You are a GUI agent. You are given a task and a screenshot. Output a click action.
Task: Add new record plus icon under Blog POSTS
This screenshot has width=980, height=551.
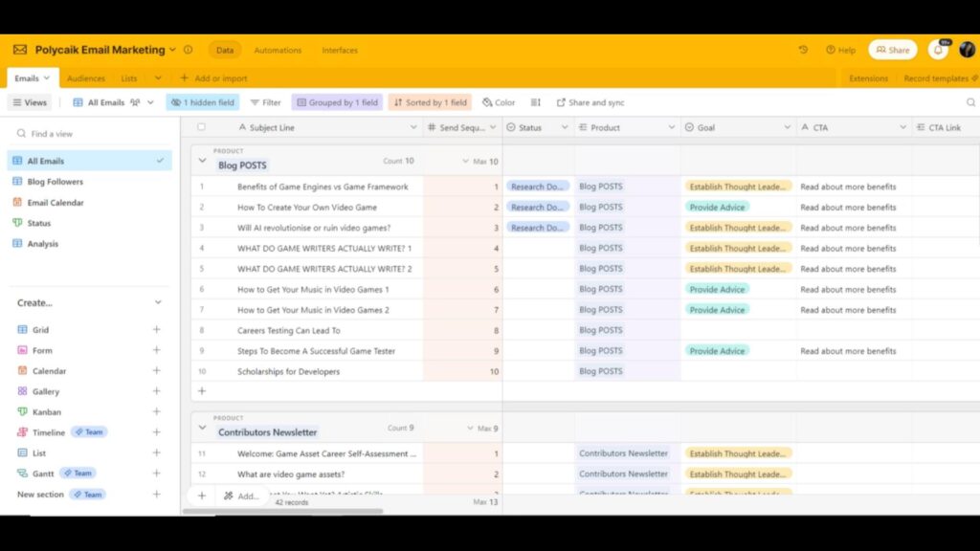coord(201,390)
